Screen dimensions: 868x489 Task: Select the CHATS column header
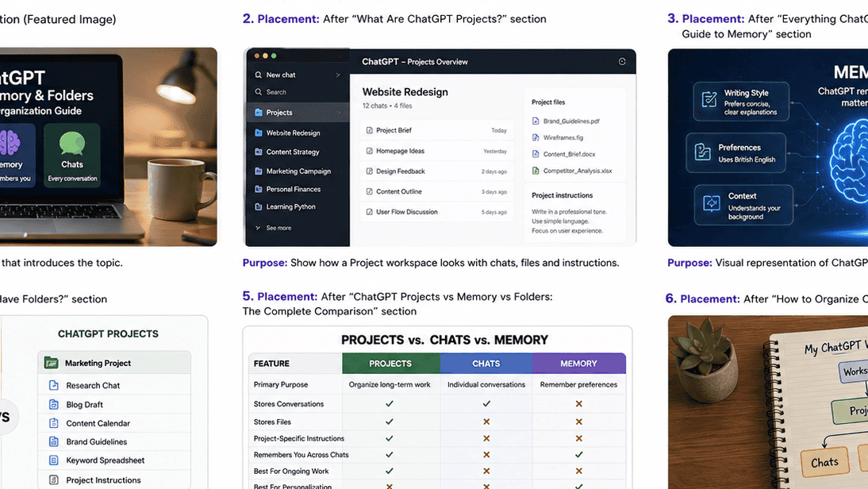(x=486, y=364)
